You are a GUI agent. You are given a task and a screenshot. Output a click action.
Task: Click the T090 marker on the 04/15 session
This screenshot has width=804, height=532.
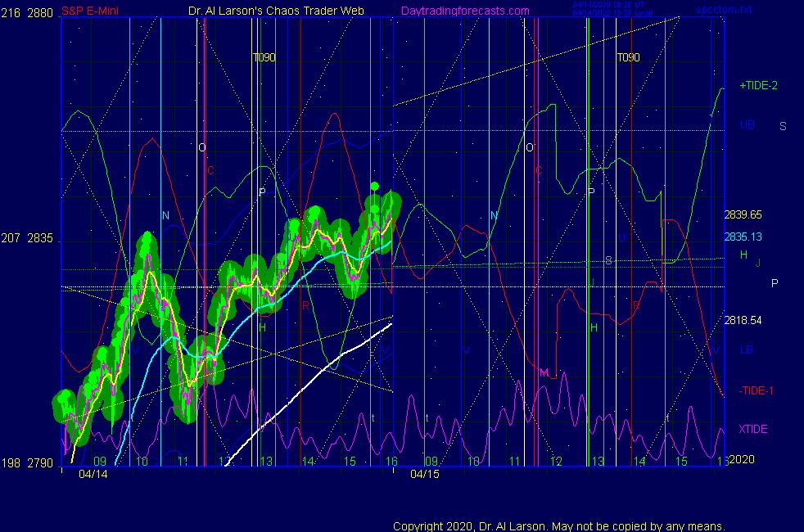[628, 57]
